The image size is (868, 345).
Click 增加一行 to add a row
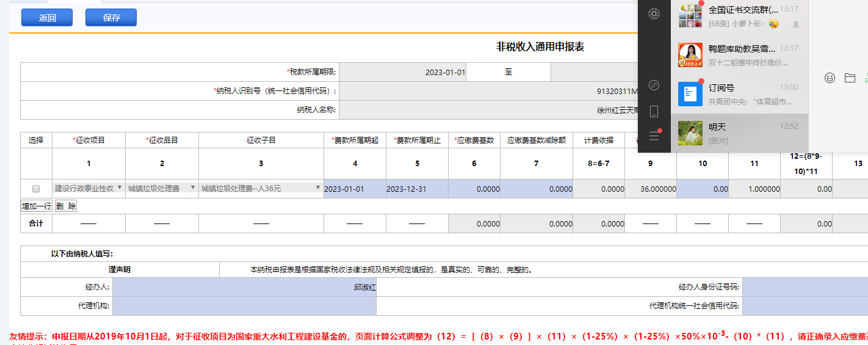(x=37, y=206)
